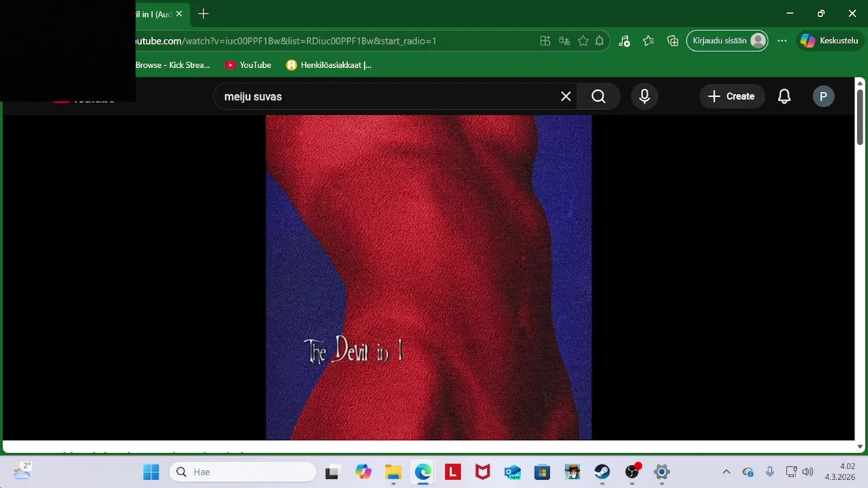Open the Favorites list icon
Viewport: 868px width, 488px height.
coord(648,41)
